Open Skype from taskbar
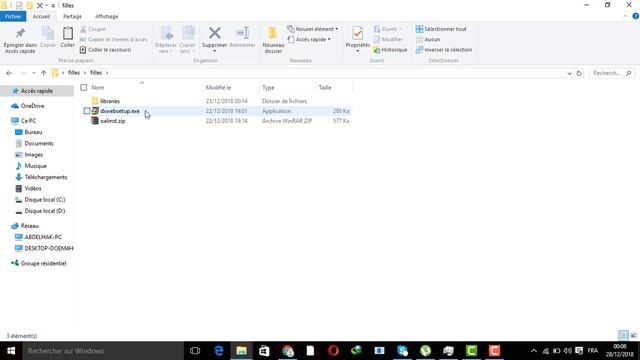 pyautogui.click(x=402, y=351)
